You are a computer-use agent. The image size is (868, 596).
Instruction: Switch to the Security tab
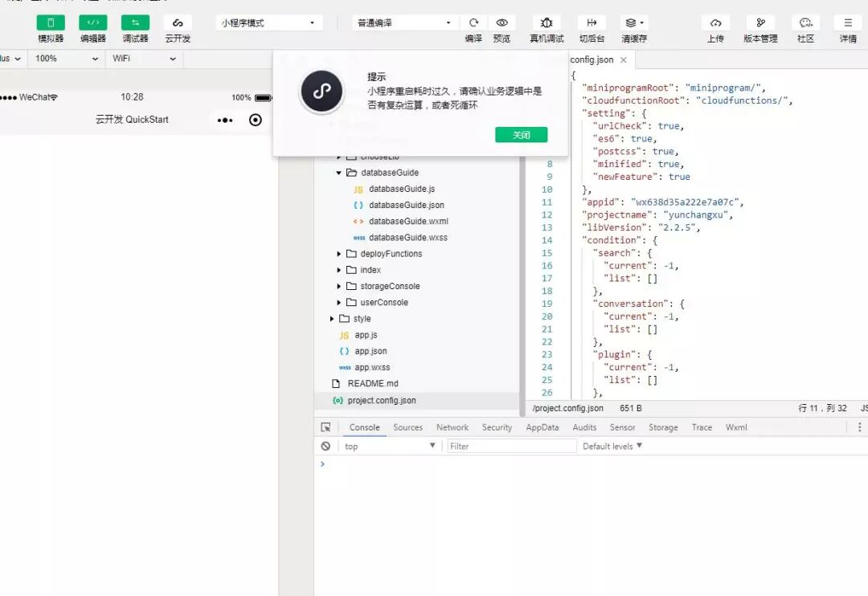pyautogui.click(x=497, y=427)
